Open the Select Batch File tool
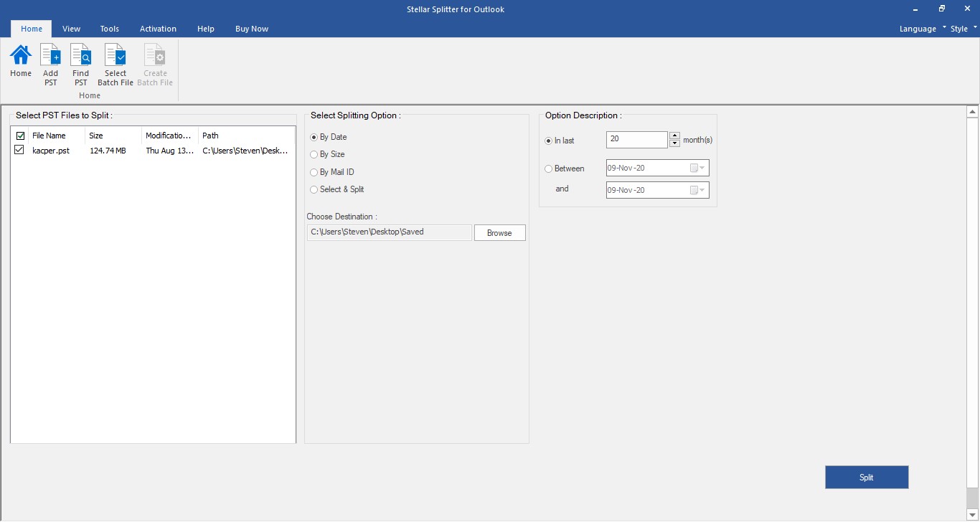This screenshot has height=522, width=980. 115,61
